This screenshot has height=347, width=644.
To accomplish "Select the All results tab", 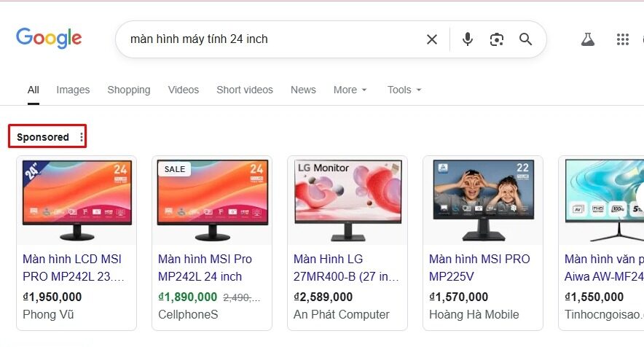I will 34,90.
